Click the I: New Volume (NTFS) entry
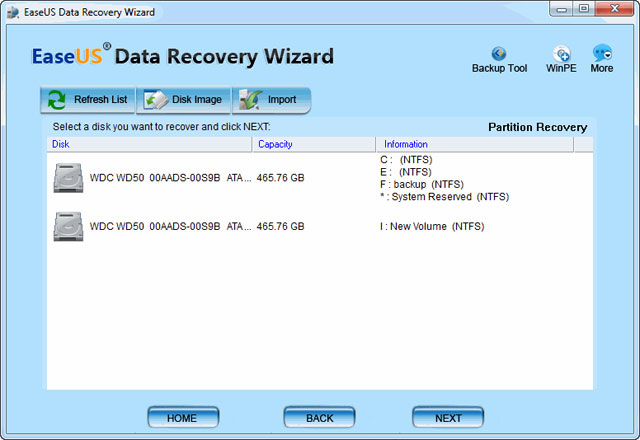The width and height of the screenshot is (640, 440). pyautogui.click(x=432, y=227)
